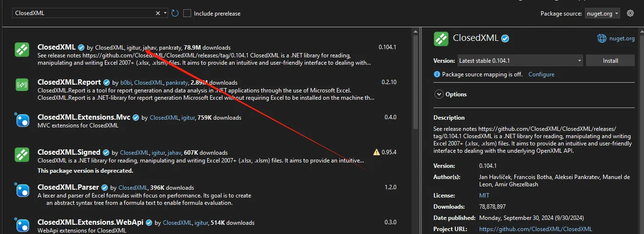The height and width of the screenshot is (234, 644).
Task: Click the nuget.org globe icon in details
Action: [x=602, y=38]
